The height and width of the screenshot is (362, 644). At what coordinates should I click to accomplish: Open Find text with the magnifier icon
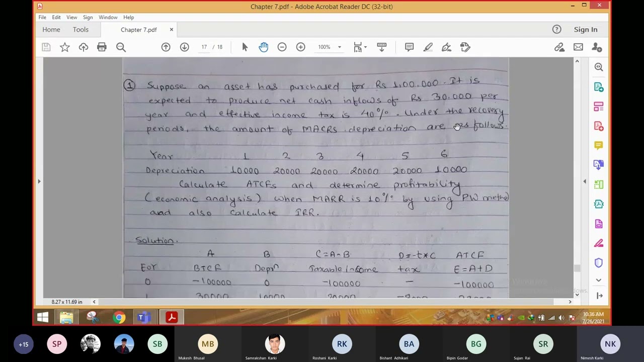[121, 47]
